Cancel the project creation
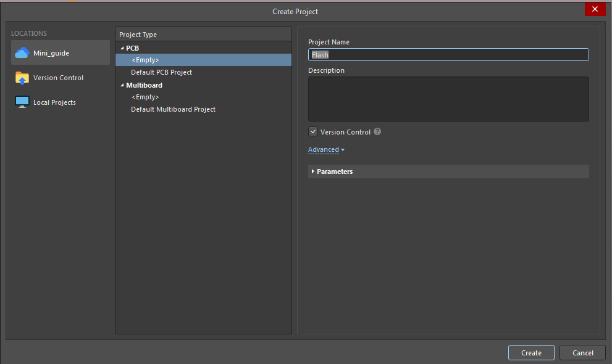 click(582, 352)
